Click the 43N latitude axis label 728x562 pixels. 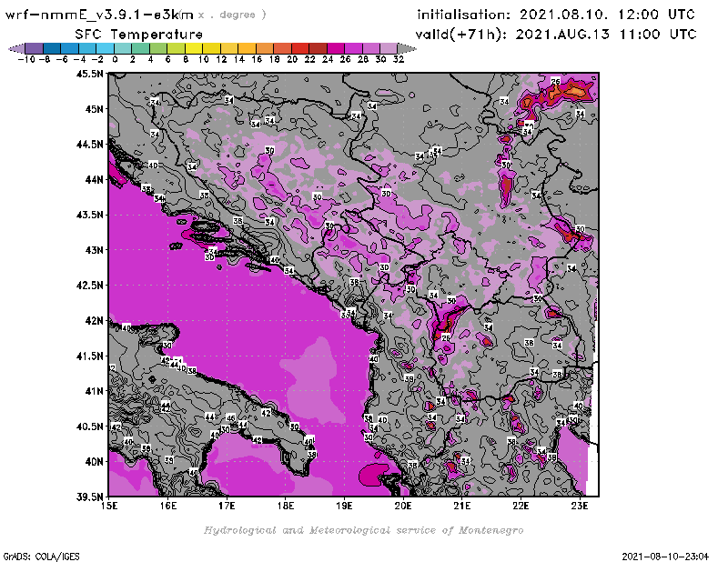point(94,250)
